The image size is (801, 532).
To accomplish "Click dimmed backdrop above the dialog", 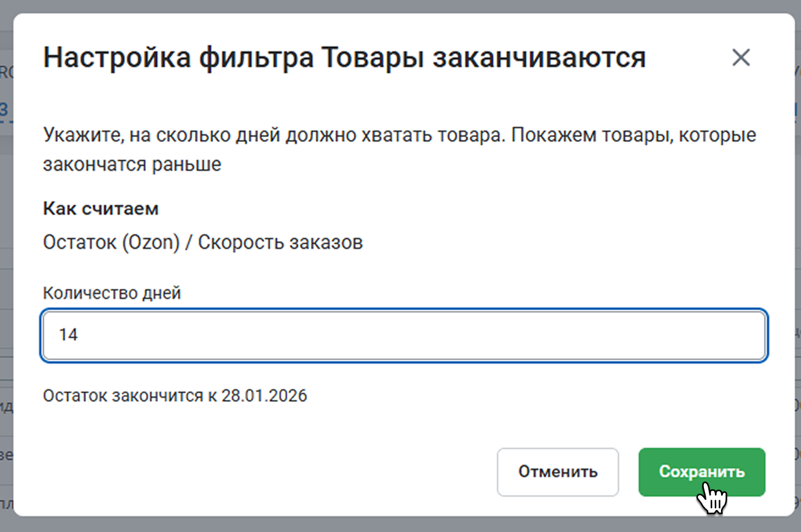I will tap(400, 6).
